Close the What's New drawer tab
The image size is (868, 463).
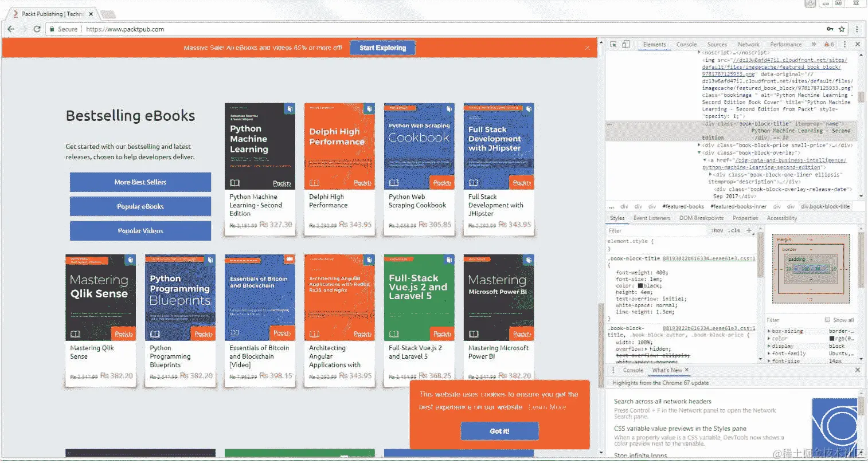[687, 370]
